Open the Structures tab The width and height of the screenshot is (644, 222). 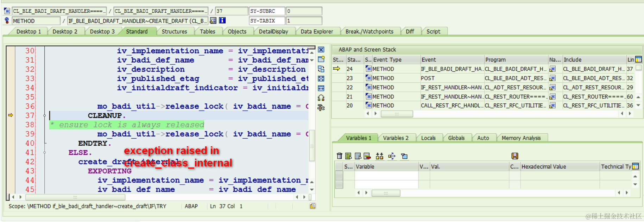pos(174,32)
